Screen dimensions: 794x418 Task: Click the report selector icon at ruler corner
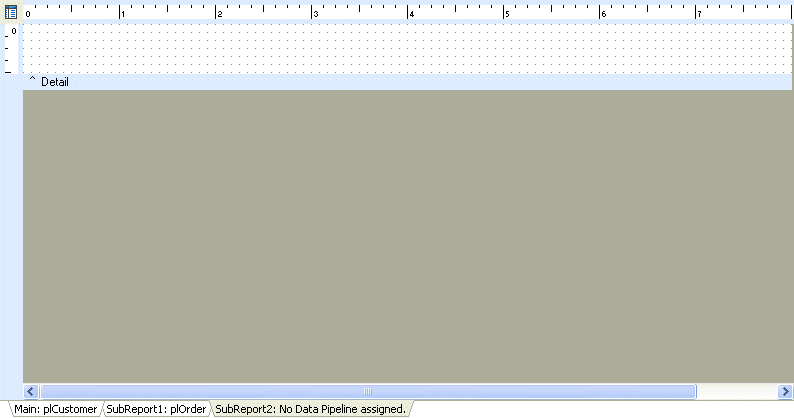[x=11, y=12]
